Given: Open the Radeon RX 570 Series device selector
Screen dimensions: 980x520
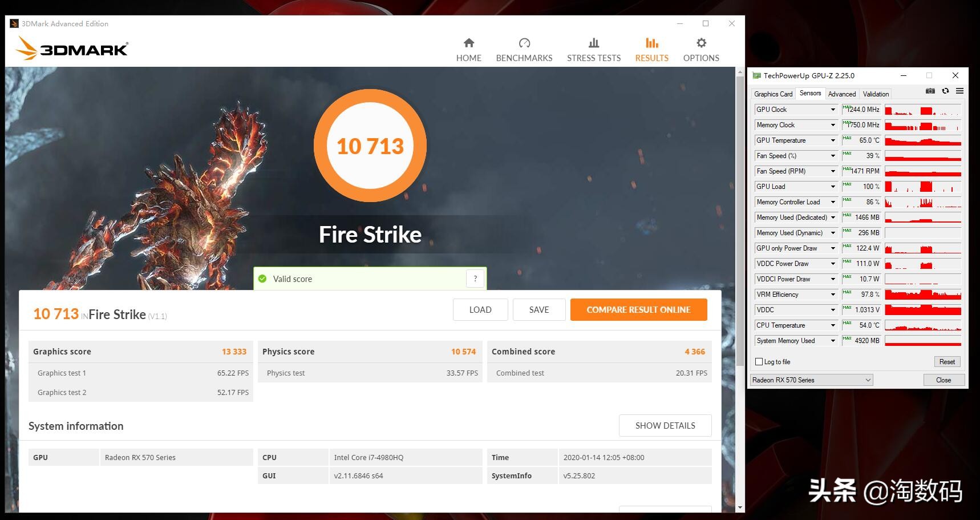Looking at the screenshot, I should point(812,380).
